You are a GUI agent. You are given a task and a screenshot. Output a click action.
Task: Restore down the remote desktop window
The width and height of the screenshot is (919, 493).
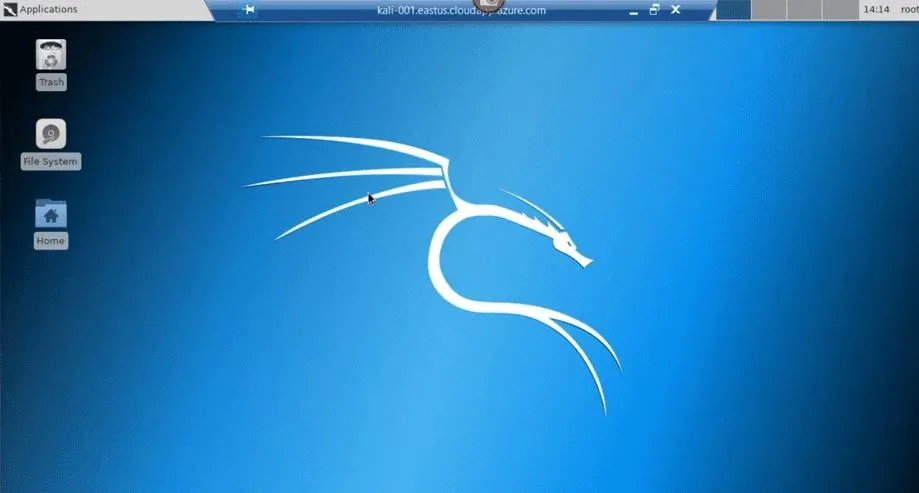click(655, 9)
